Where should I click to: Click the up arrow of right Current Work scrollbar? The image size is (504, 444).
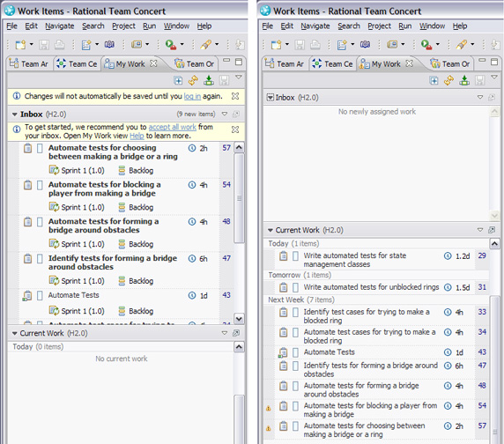coord(494,244)
